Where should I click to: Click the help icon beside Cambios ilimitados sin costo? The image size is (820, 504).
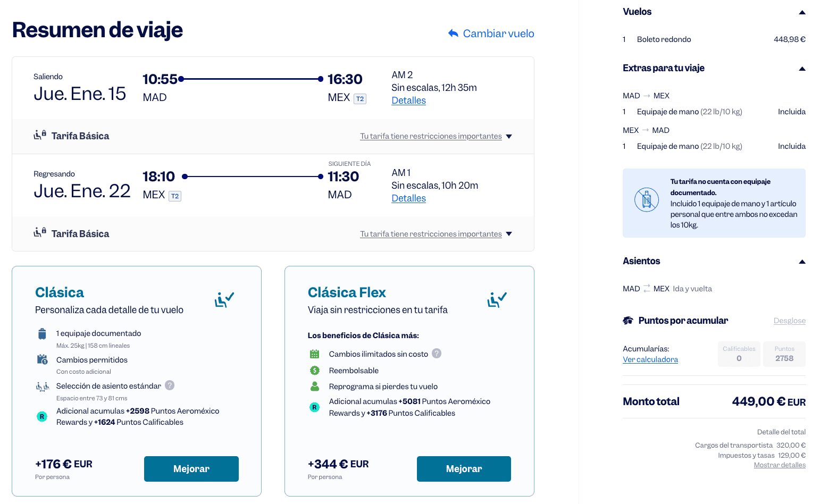pos(437,354)
